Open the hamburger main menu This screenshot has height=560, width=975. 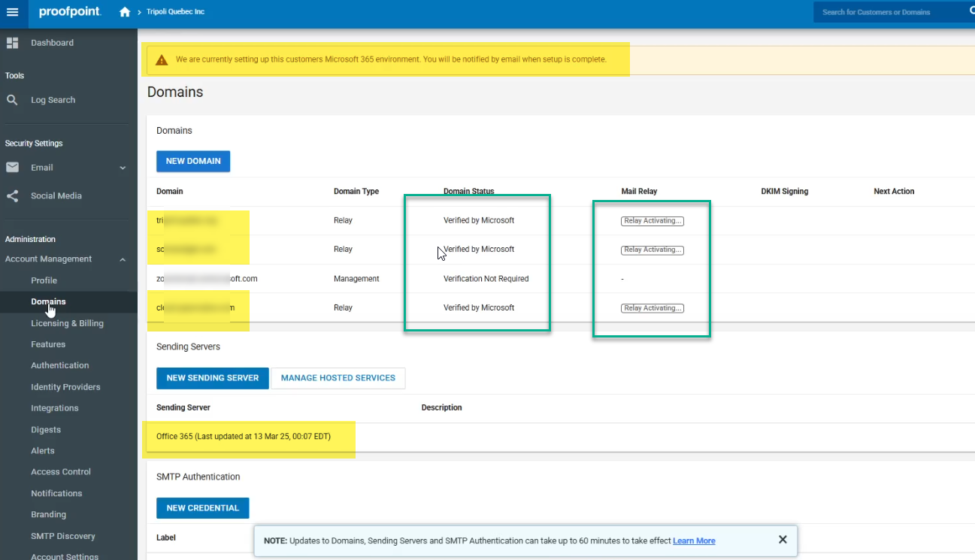pyautogui.click(x=12, y=12)
